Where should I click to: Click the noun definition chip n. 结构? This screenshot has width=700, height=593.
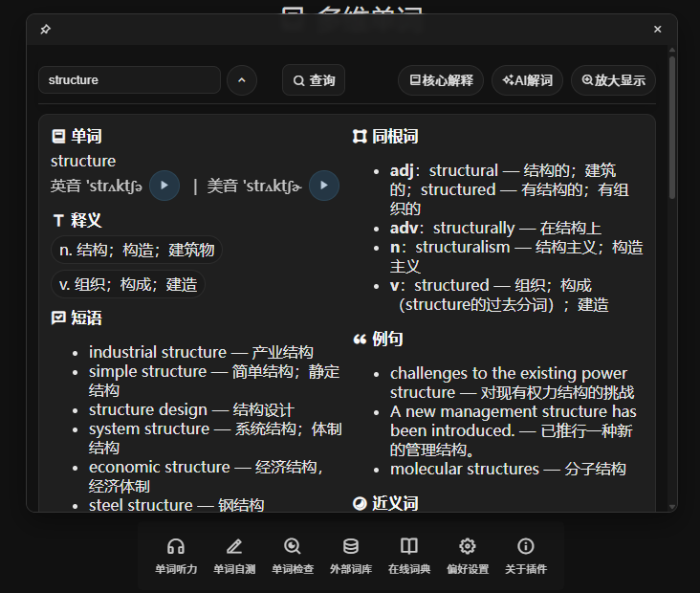click(137, 250)
